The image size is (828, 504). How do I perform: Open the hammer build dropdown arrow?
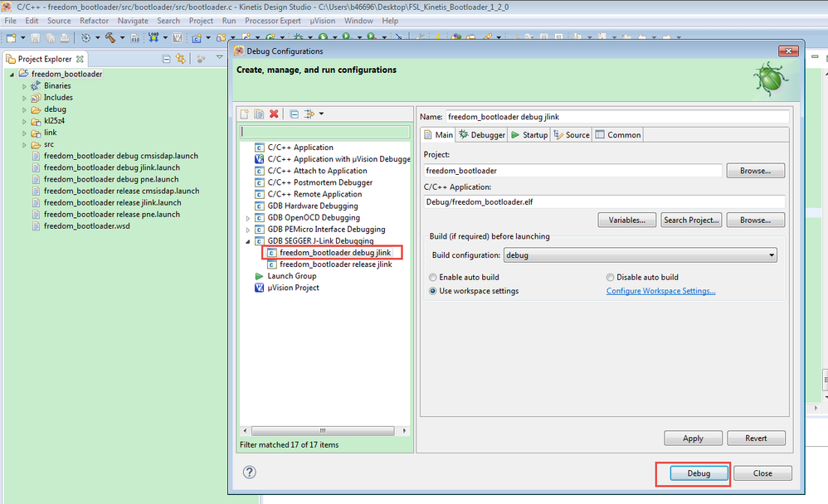pos(123,37)
